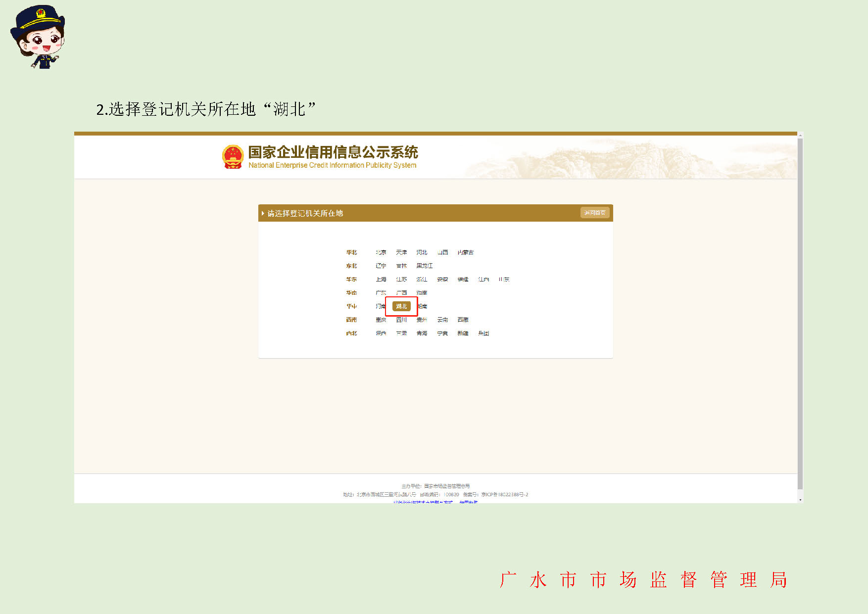This screenshot has height=614, width=868.
Task: Click the national emblem logo icon
Action: pos(233,156)
